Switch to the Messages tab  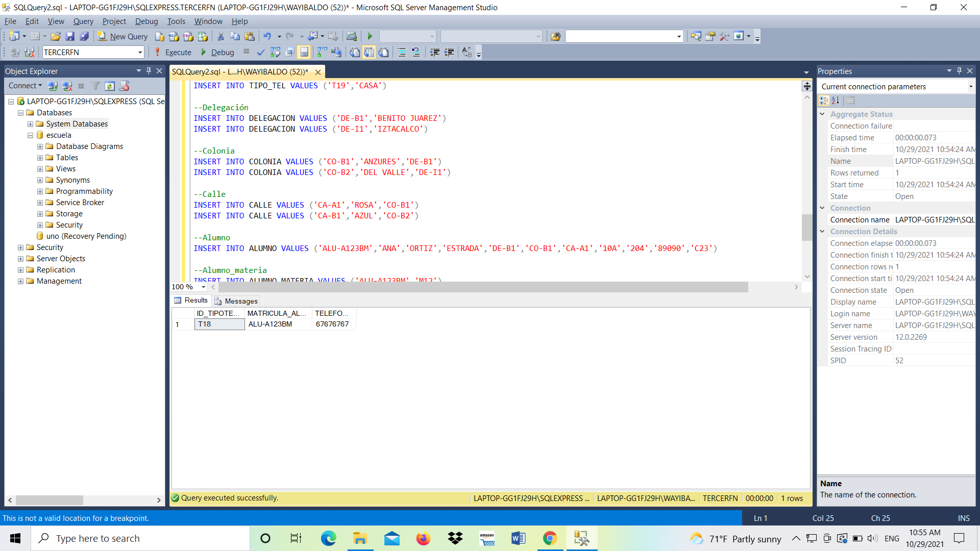click(236, 301)
